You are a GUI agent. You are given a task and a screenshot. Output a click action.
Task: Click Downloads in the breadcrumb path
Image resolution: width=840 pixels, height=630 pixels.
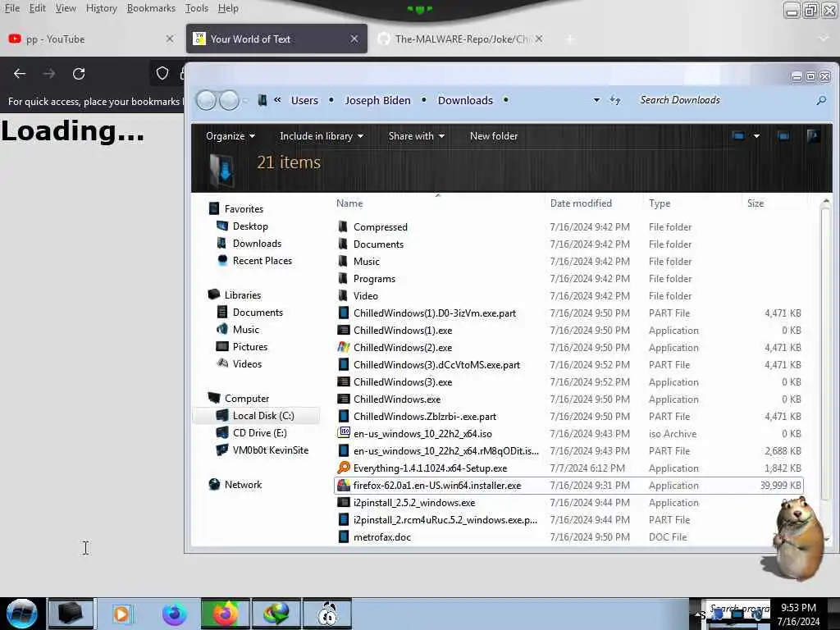click(465, 100)
